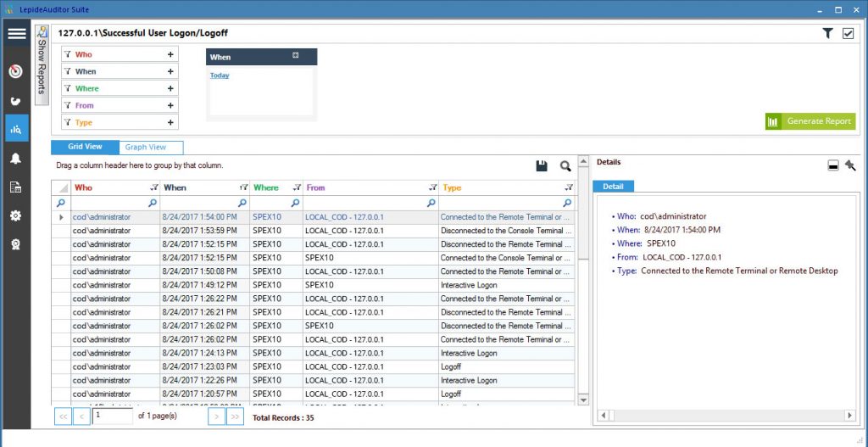Open the Type column header filter dropdown

pos(568,187)
